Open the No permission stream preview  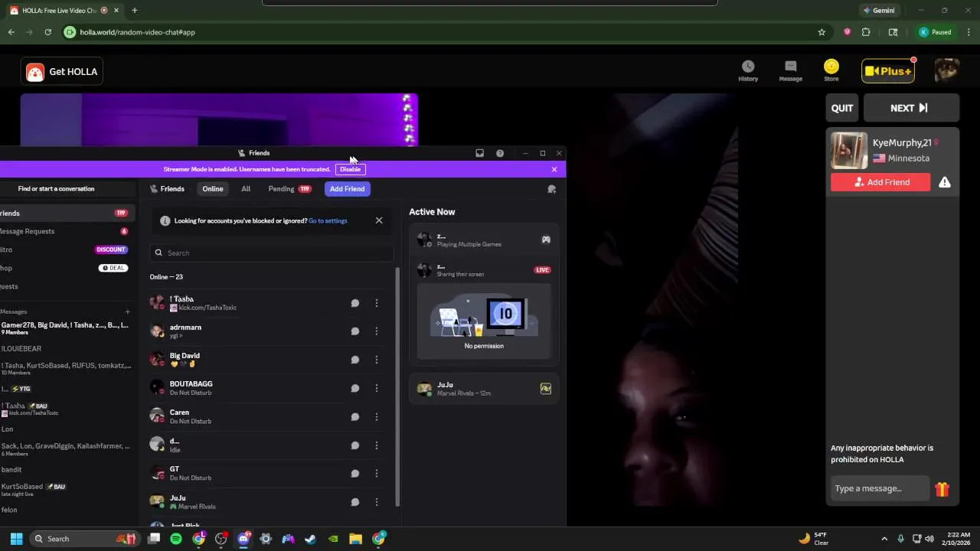(484, 321)
